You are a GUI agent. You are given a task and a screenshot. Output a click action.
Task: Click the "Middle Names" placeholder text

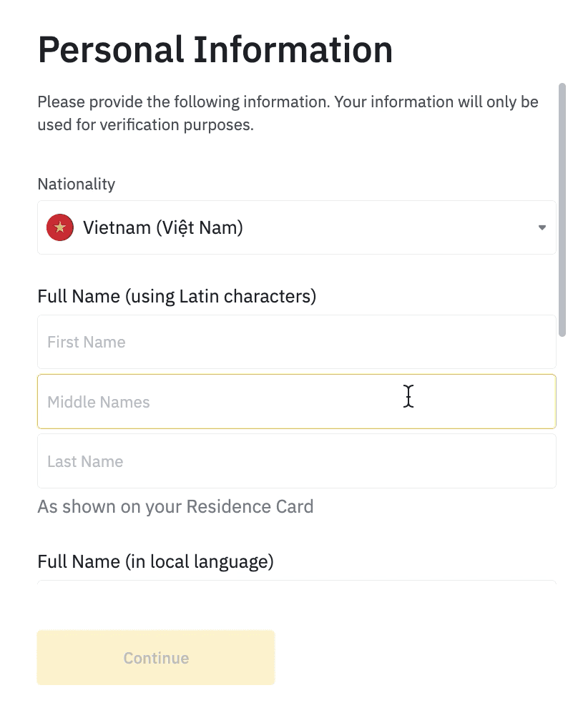[x=99, y=402]
